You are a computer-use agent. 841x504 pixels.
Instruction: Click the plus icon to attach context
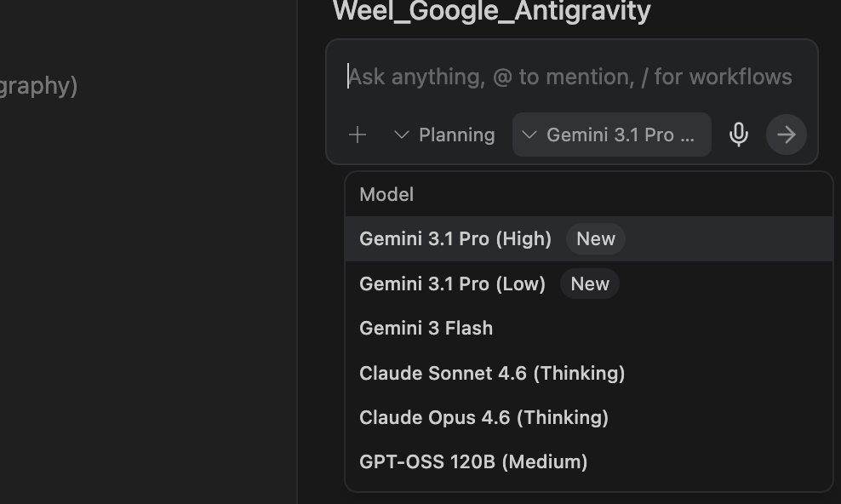[x=358, y=134]
